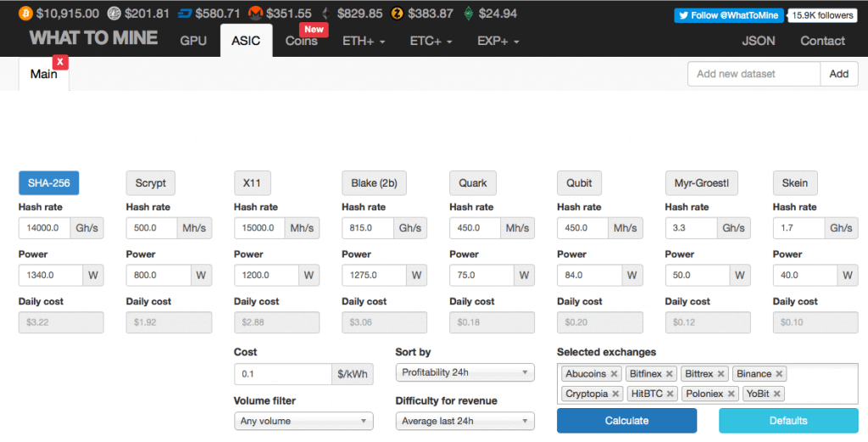Toggle the SHA-256 algorithm button
The image size is (868, 442).
[x=49, y=182]
